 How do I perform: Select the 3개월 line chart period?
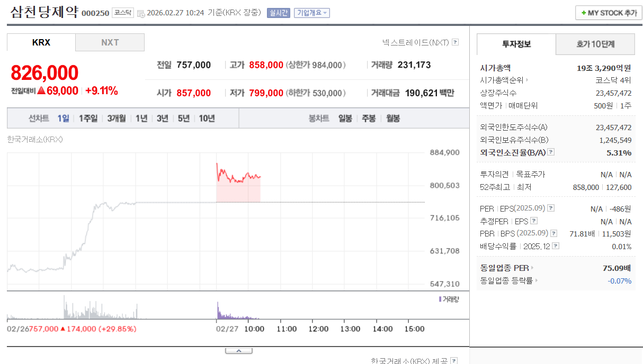click(117, 118)
